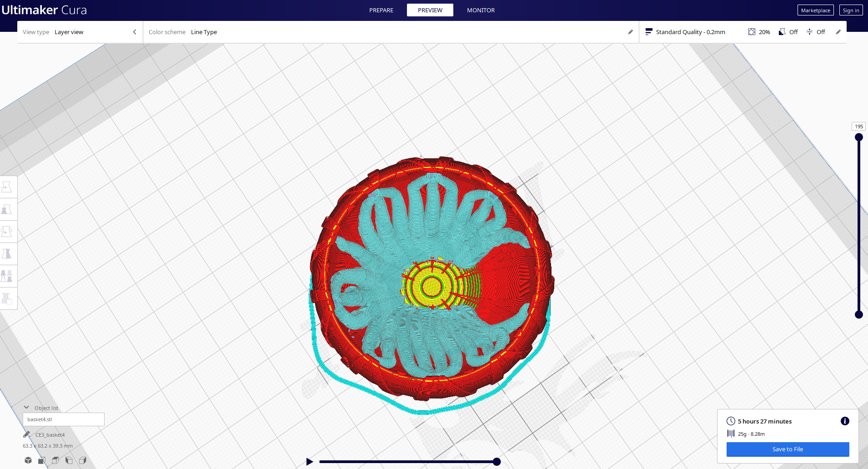This screenshot has height=469, width=868.
Task: Switch to 3D perspective view icon
Action: tap(28, 460)
